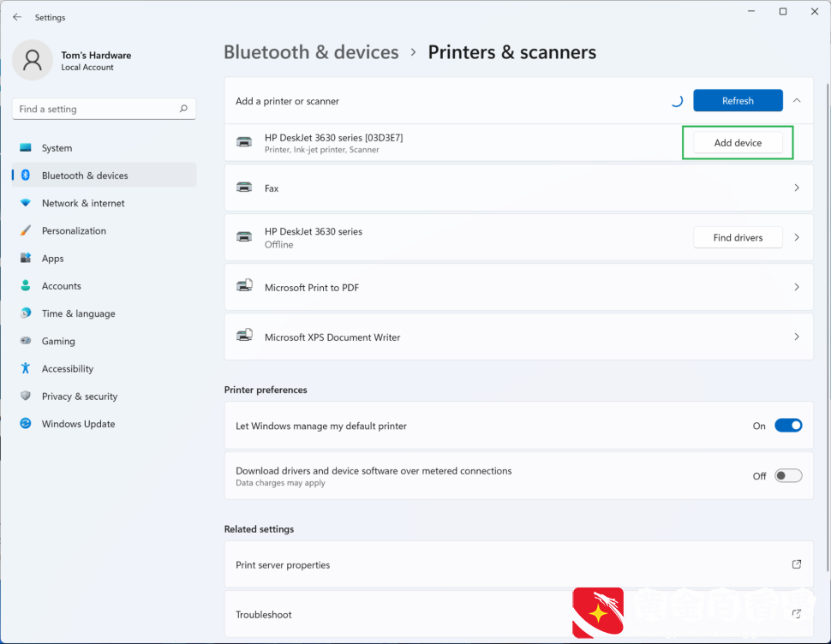
Task: Open Gaming settings
Action: [x=104, y=341]
